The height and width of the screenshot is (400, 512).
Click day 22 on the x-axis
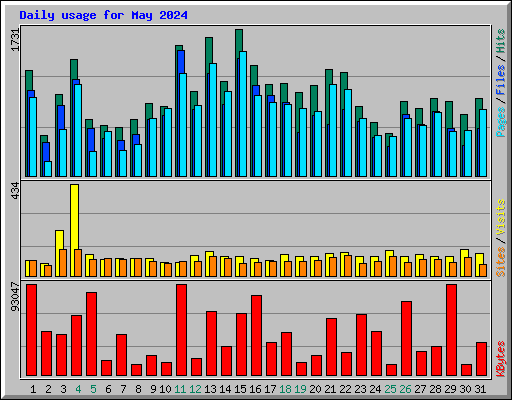[345, 389]
